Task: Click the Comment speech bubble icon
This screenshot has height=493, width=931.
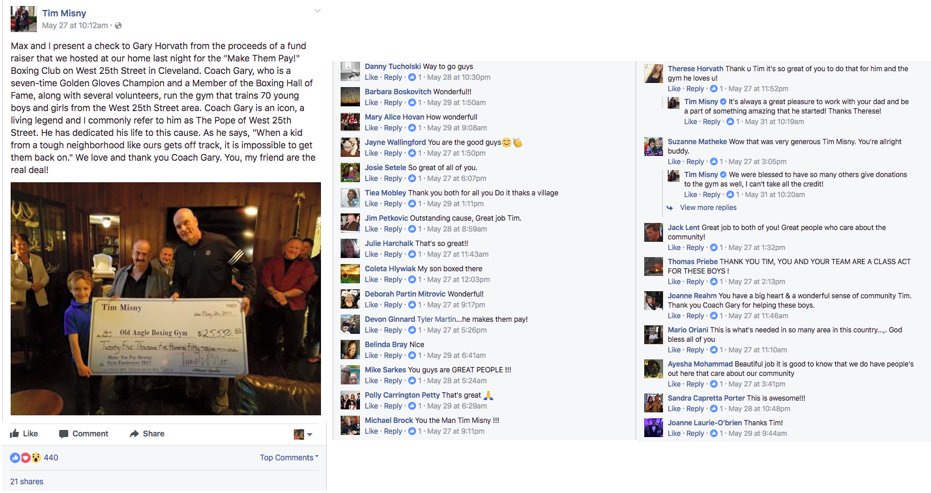Action: (x=64, y=434)
